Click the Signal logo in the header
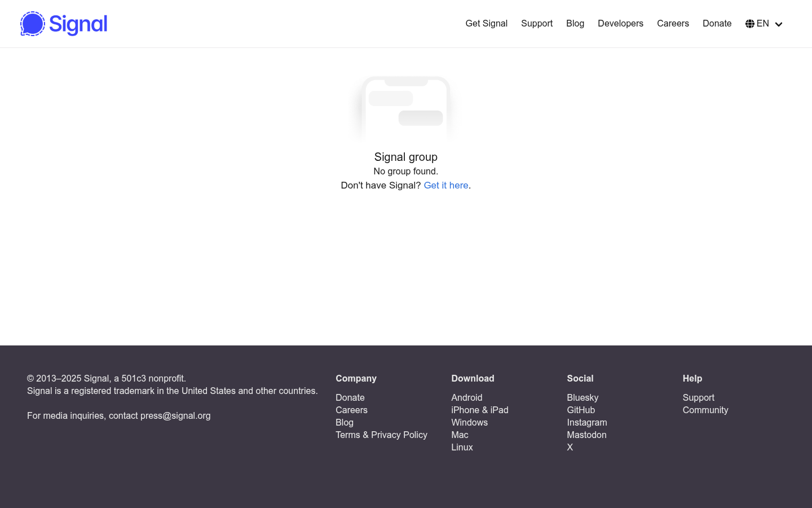 (x=64, y=24)
